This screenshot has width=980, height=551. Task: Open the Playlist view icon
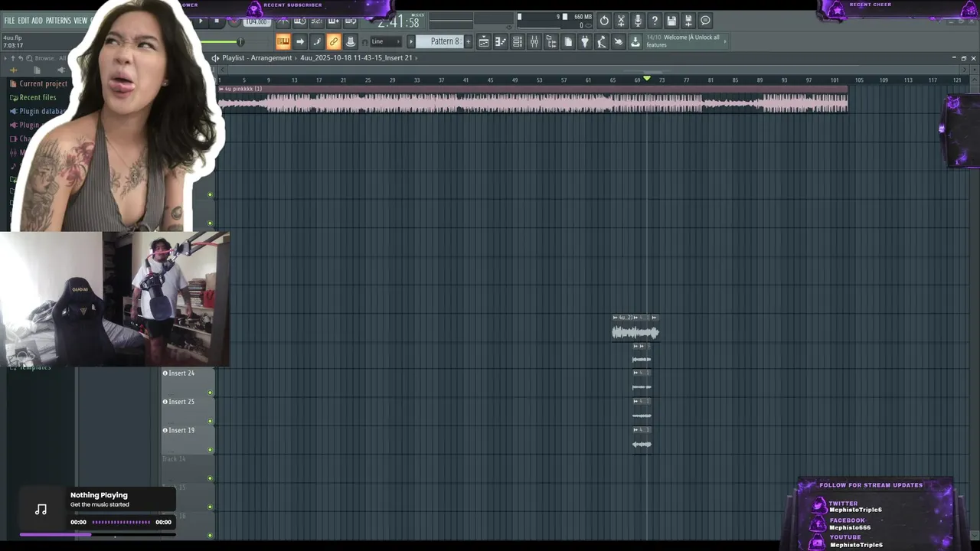click(x=484, y=41)
